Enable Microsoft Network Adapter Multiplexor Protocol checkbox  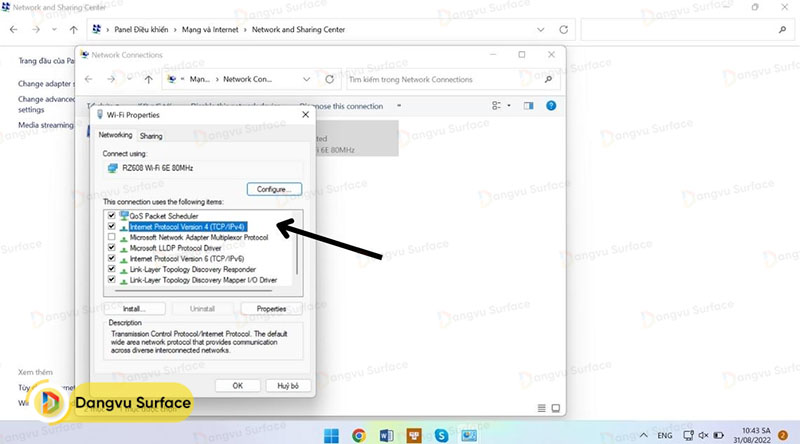[111, 237]
